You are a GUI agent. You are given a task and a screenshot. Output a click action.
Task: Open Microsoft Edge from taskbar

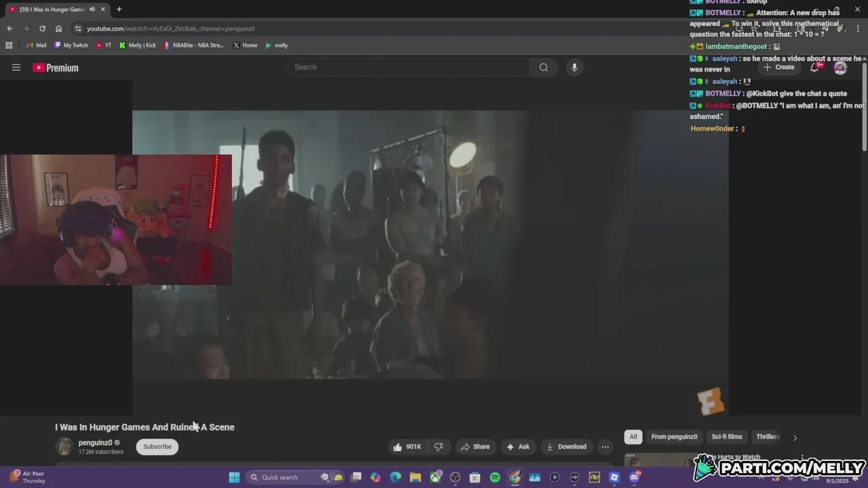click(395, 477)
